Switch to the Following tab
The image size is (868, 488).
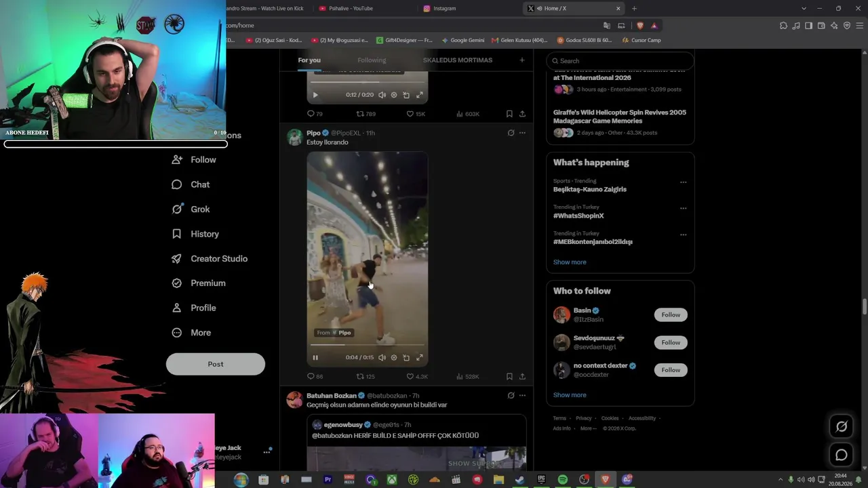pos(372,60)
